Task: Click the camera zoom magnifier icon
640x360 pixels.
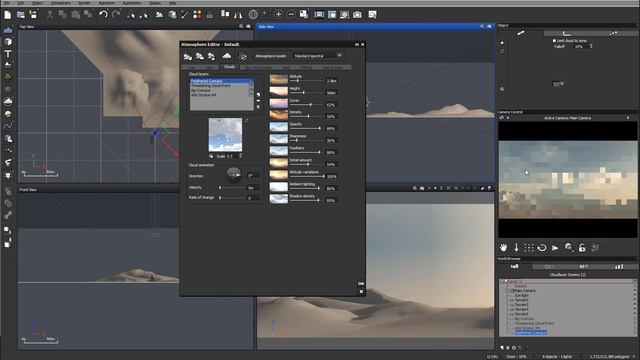Action: pos(569,247)
